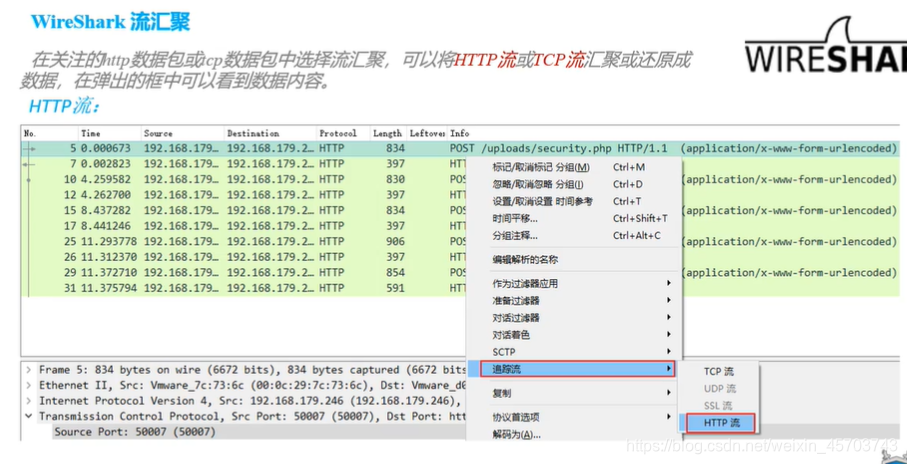The image size is (907, 464).
Task: Sort by the Protocol column header
Action: click(342, 134)
